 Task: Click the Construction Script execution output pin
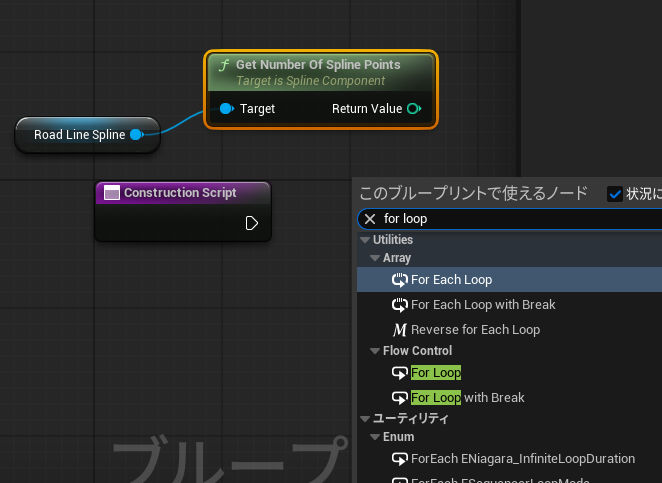252,223
